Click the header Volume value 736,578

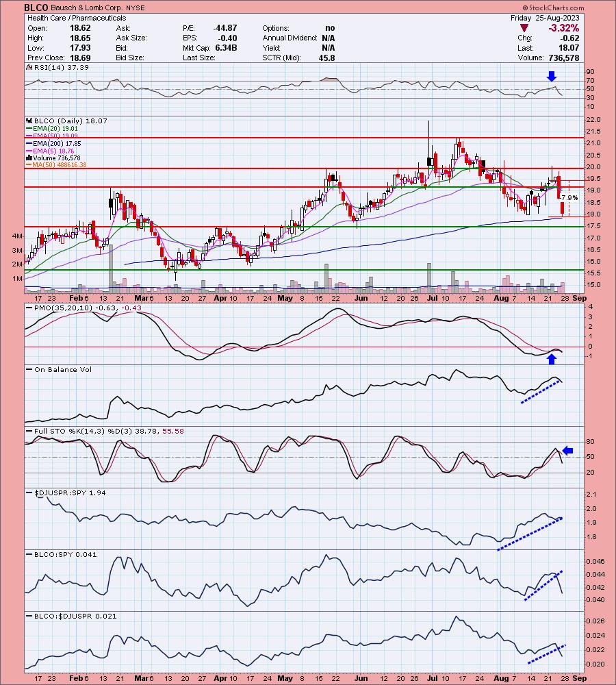click(563, 58)
